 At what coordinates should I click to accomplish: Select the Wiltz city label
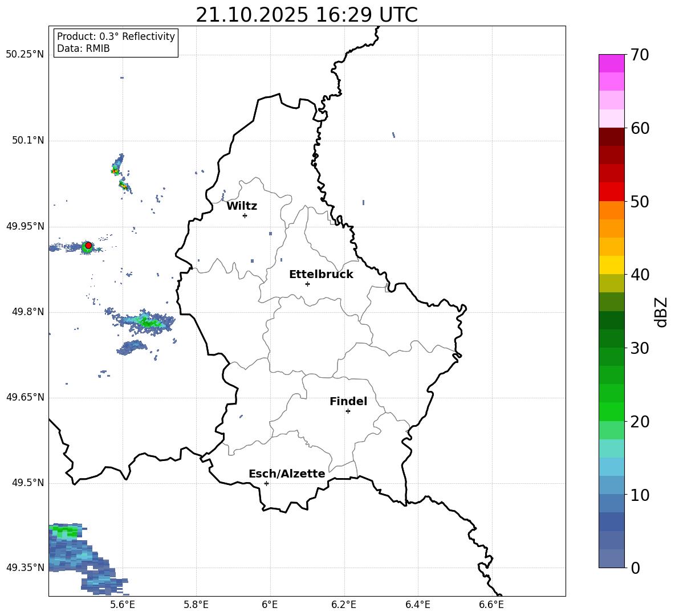[x=242, y=206]
